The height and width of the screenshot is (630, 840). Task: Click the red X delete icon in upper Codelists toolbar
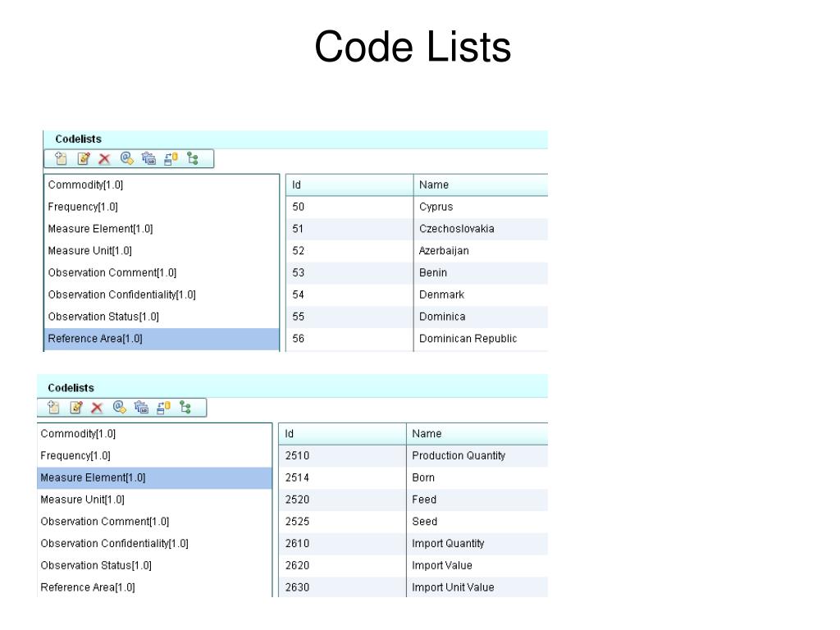coord(104,159)
